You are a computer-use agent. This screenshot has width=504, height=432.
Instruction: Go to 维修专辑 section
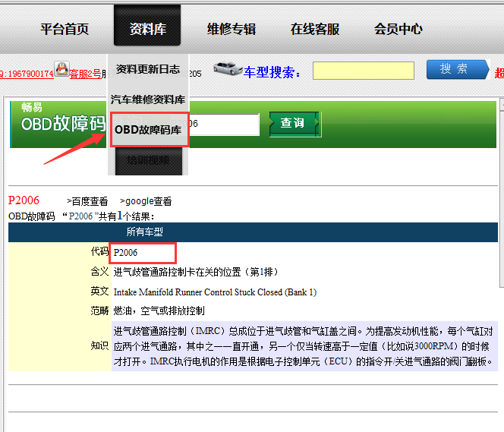coord(232,29)
